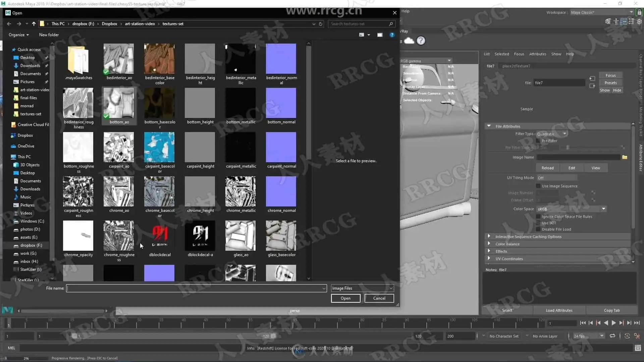
Task: Open the Organize menu in the file dialog
Action: click(x=18, y=35)
